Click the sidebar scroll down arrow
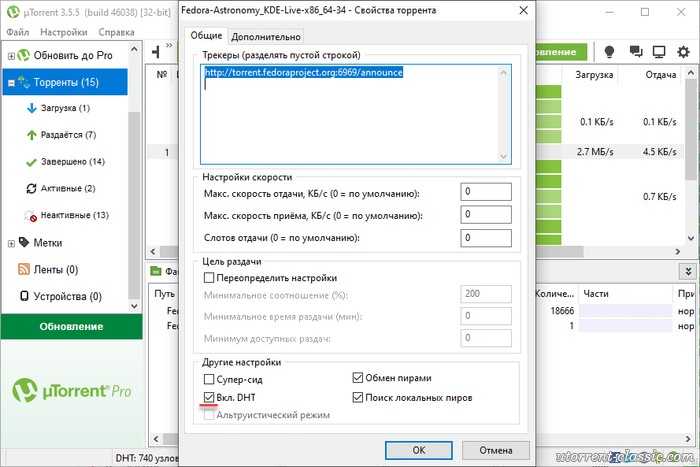The image size is (700, 467). tap(134, 306)
